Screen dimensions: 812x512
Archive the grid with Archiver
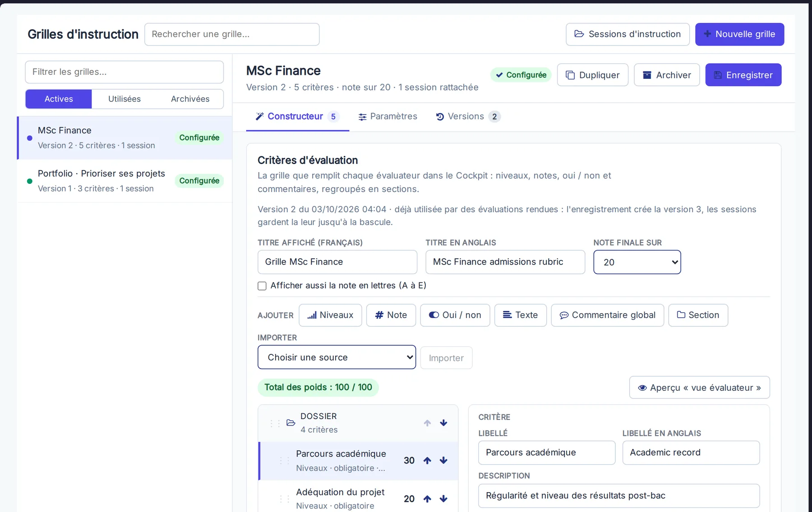[667, 75]
